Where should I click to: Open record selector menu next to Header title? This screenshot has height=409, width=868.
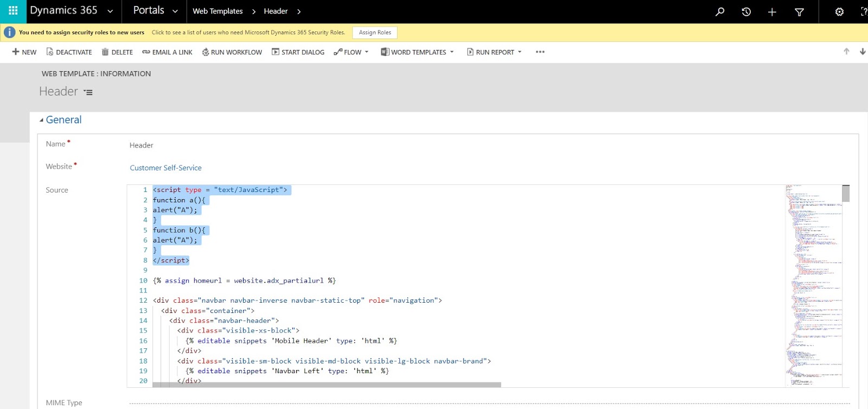(88, 93)
